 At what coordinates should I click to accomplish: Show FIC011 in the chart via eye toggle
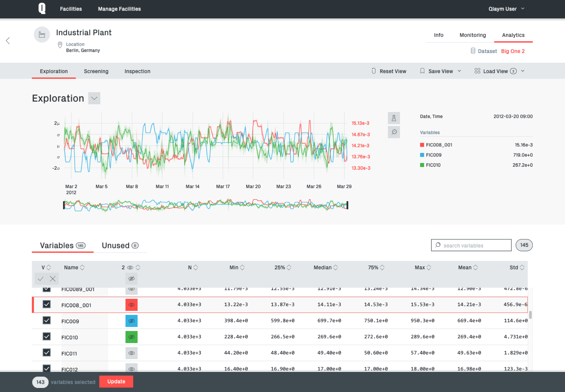(x=131, y=353)
